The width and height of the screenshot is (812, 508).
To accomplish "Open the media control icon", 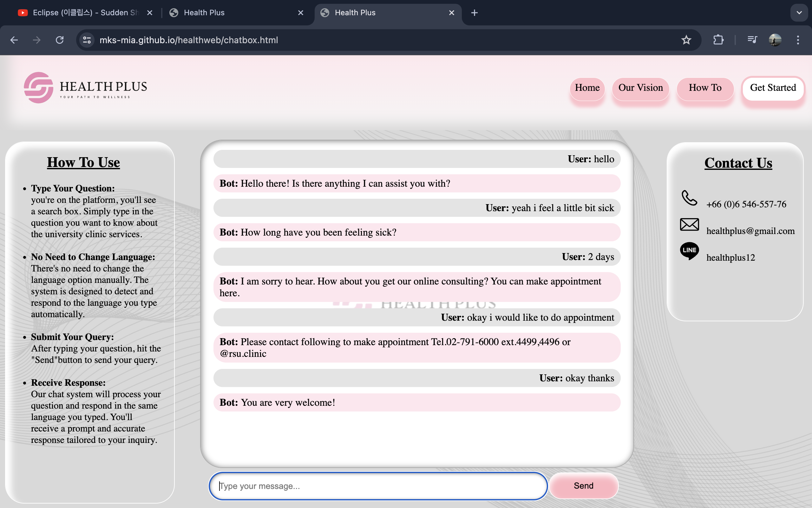I will (752, 40).
